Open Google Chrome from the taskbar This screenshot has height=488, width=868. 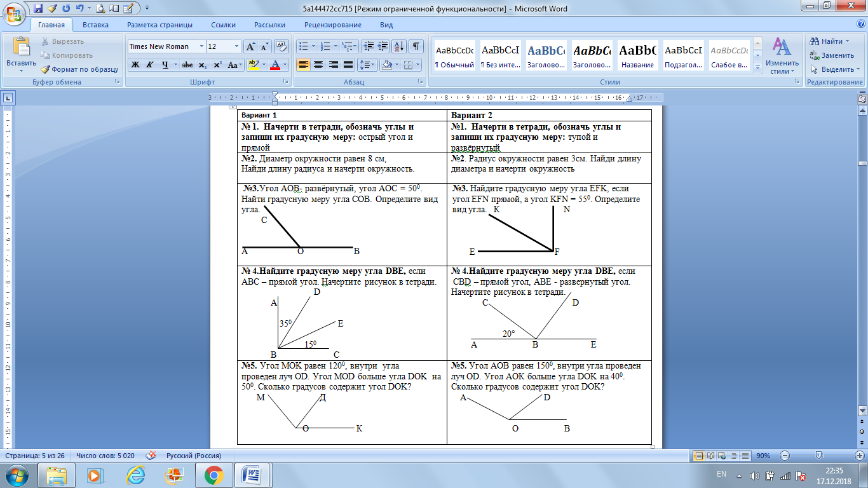coord(214,475)
